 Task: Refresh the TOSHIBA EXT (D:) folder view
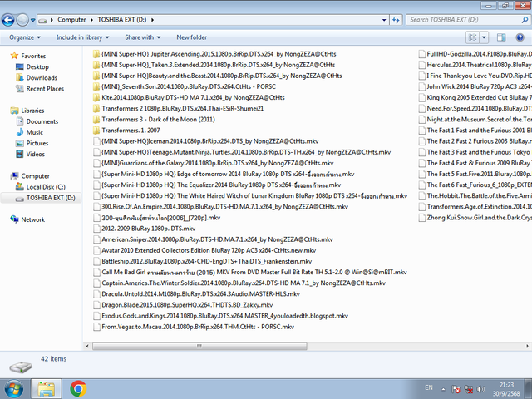pos(396,20)
